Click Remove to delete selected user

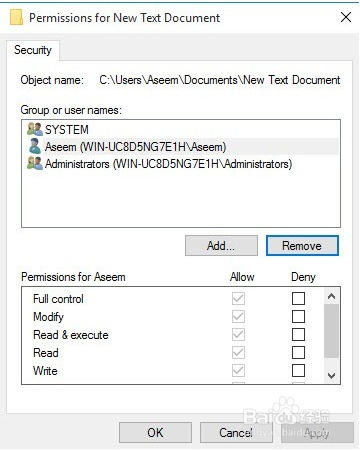coord(302,246)
